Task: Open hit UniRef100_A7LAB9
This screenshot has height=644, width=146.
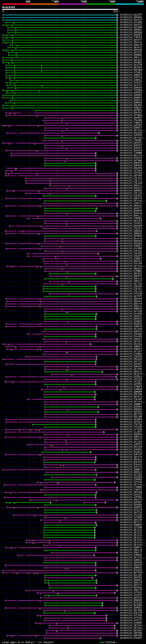Action: pos(131,22)
